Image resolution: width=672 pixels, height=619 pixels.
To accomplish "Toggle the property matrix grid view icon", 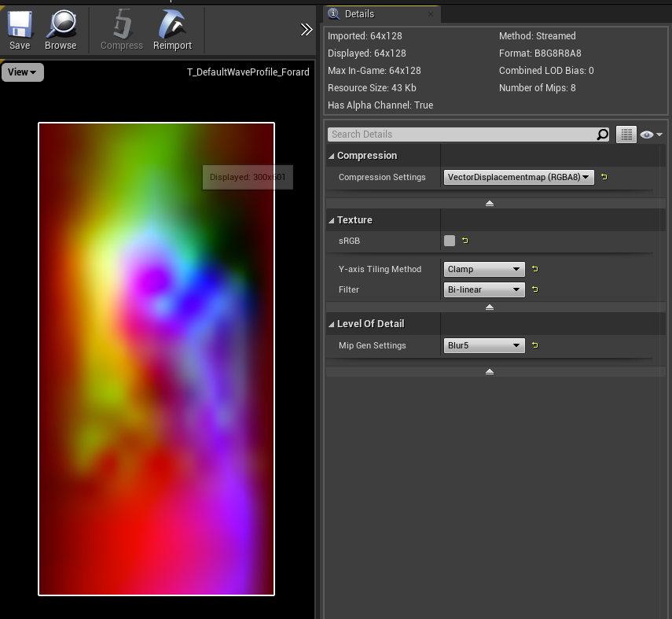I will click(626, 134).
